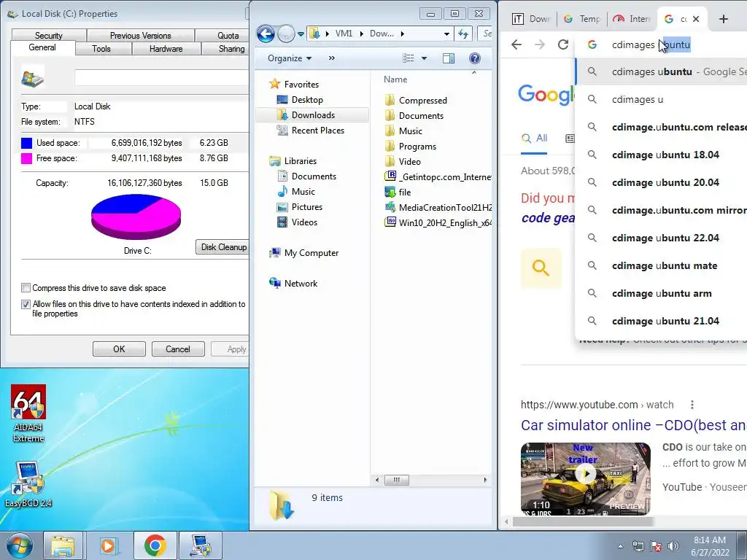Click the yellow search magnifier tile
The height and width of the screenshot is (560, 747).
point(541,268)
